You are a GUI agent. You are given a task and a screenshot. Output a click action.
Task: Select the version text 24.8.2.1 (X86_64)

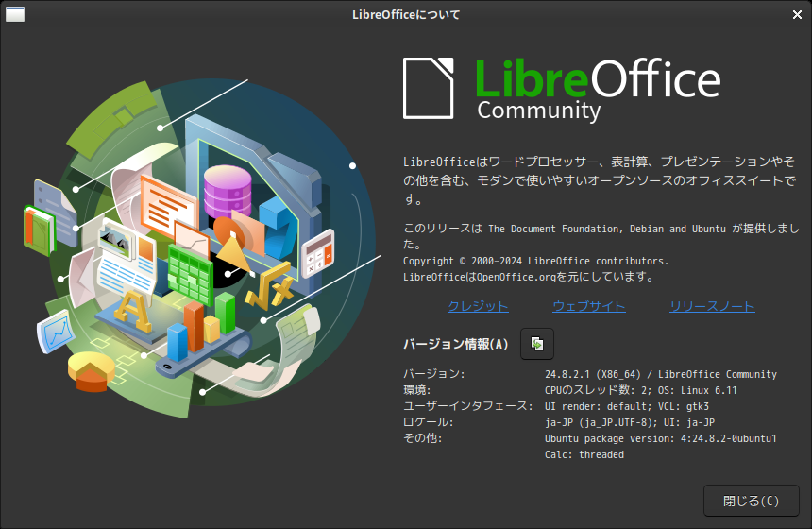coord(592,374)
